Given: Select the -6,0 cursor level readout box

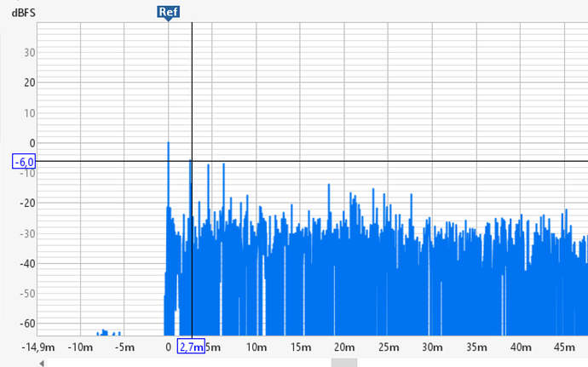Looking at the screenshot, I should (23, 162).
